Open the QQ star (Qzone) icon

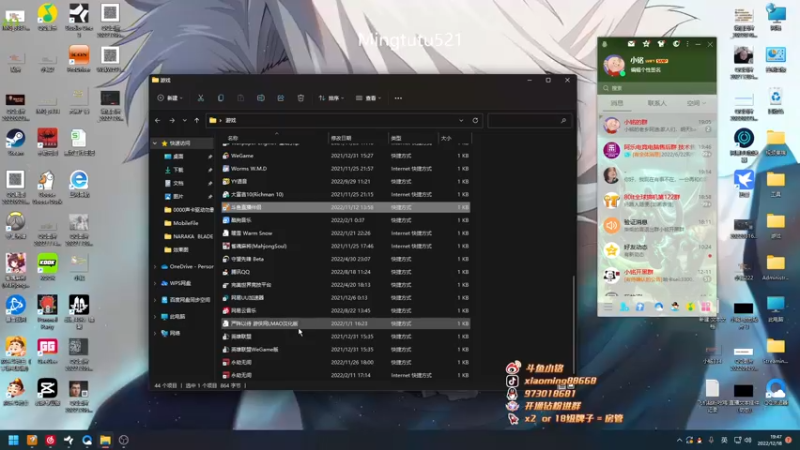pos(646,44)
